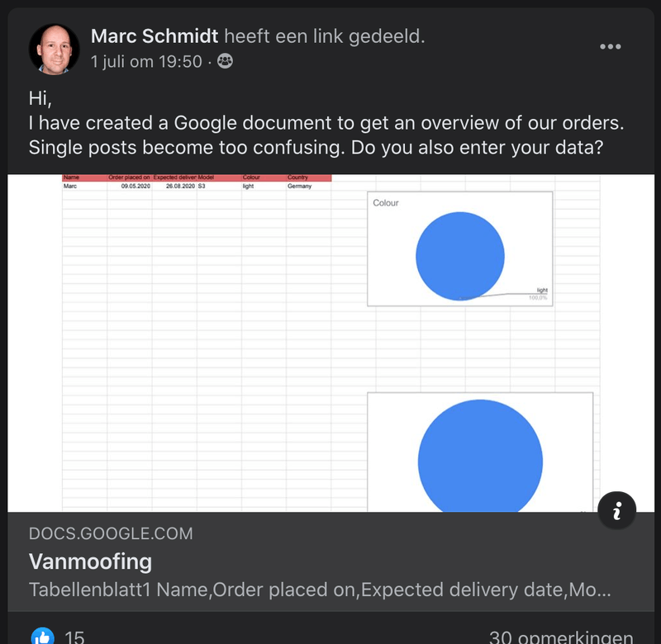This screenshot has width=661, height=644.
Task: Tap the info icon on link preview
Action: tap(616, 511)
